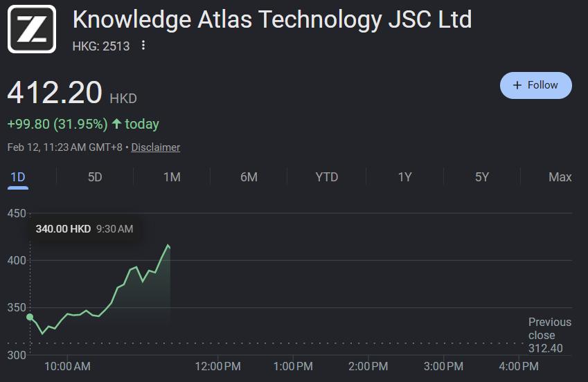Switch to the 5D chart tab

click(x=95, y=177)
